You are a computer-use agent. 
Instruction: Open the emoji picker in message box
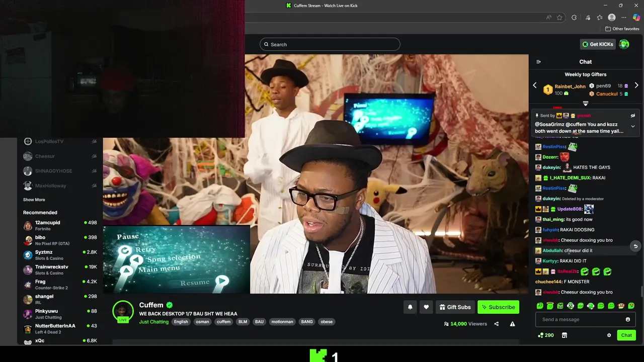point(627,319)
